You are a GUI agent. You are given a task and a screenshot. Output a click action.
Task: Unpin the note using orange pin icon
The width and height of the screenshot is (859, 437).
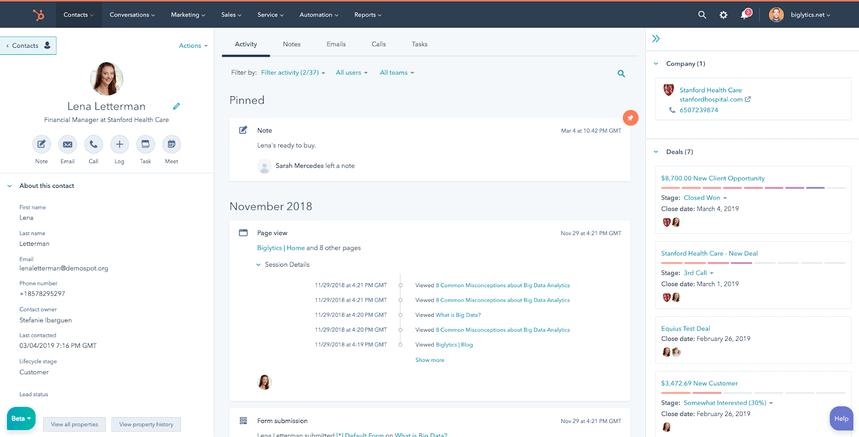pos(631,118)
